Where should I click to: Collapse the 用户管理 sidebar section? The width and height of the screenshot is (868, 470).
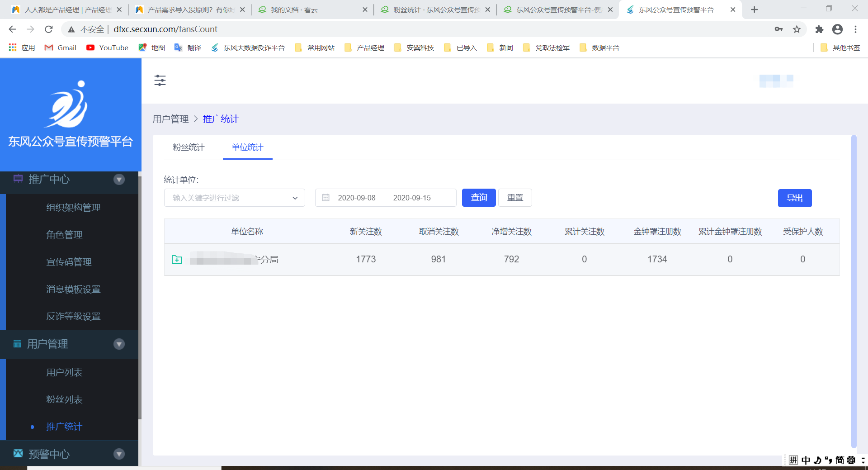coord(119,344)
